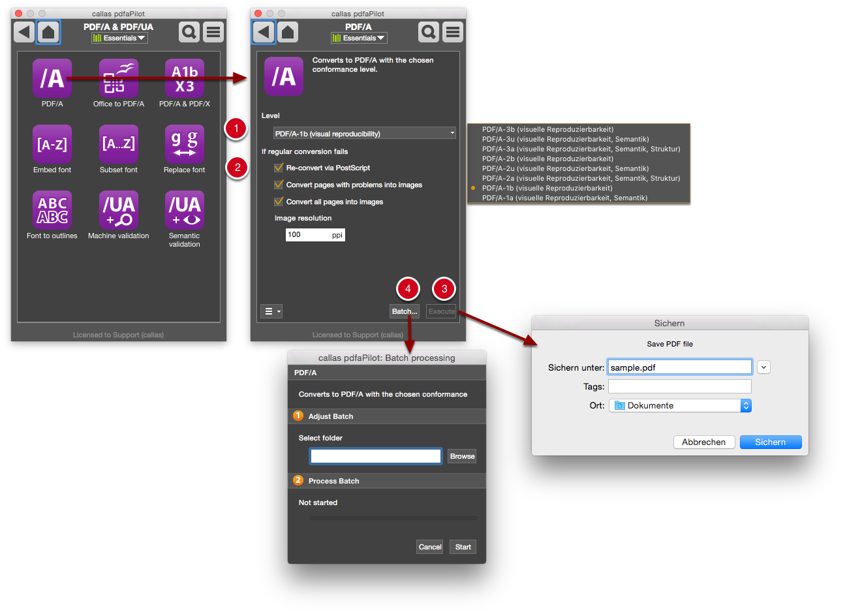Viewport: 845px width, 616px height.
Task: Launch the Office to PDF/A tool
Action: pos(119,78)
